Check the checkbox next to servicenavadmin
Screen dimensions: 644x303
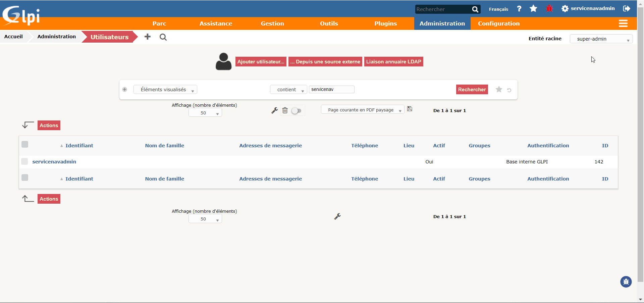25,161
